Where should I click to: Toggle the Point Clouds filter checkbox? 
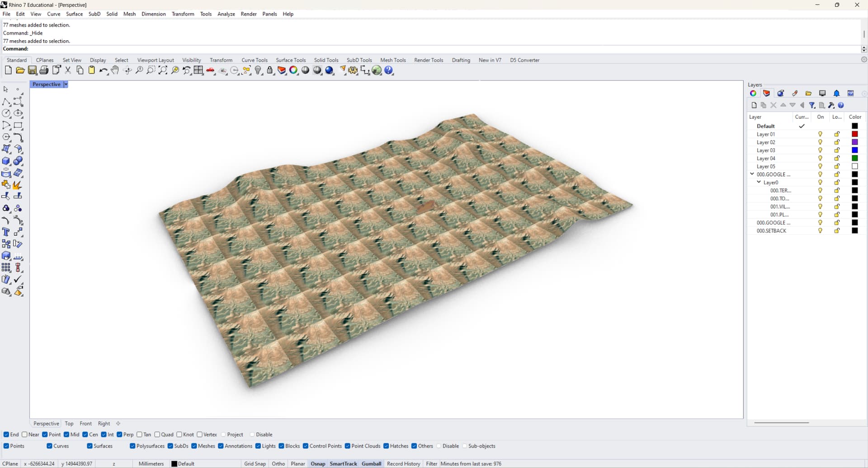coord(348,446)
